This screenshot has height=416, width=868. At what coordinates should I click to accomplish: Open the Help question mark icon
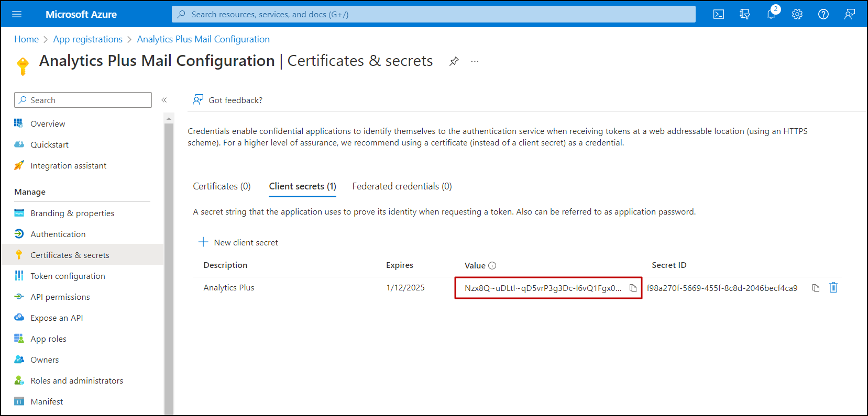coord(823,14)
